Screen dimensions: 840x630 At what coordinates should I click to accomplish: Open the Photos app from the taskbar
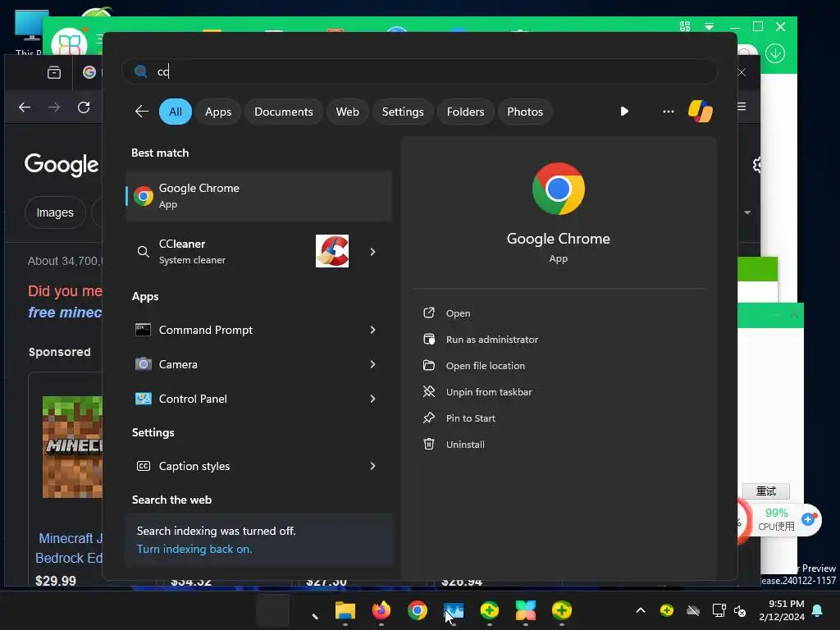[x=453, y=610]
